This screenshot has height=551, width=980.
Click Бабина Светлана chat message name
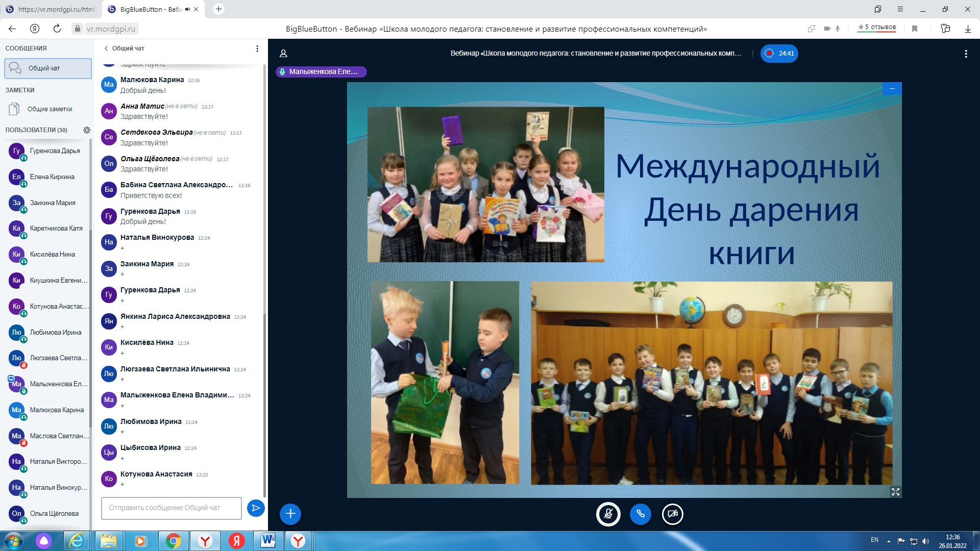[177, 185]
